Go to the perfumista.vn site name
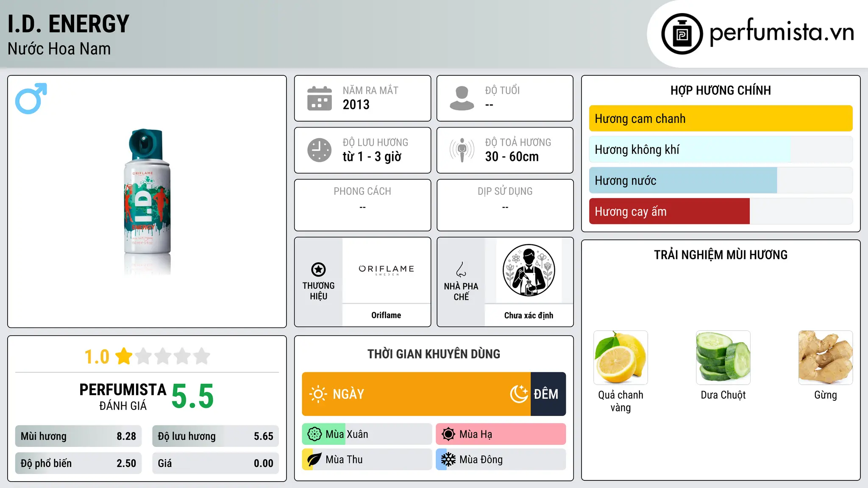Image resolution: width=868 pixels, height=488 pixels. (x=782, y=32)
